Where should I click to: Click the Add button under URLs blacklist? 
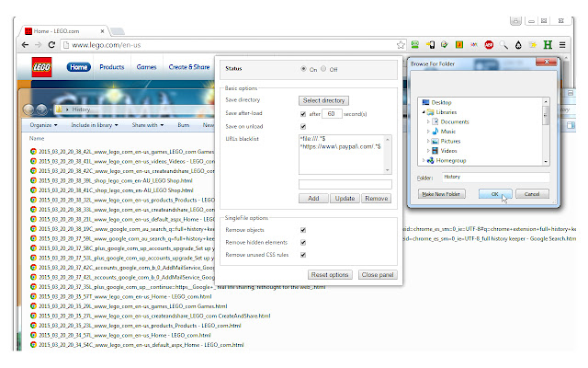click(x=313, y=199)
